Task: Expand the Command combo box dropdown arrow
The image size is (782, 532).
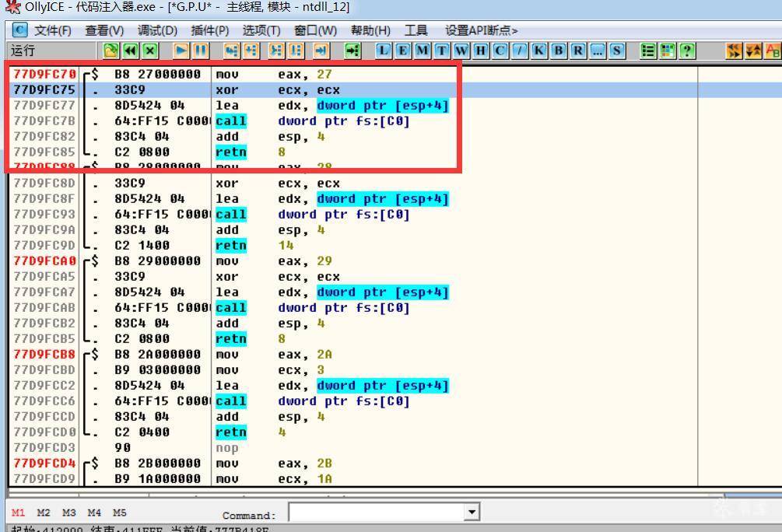Action: pyautogui.click(x=472, y=512)
